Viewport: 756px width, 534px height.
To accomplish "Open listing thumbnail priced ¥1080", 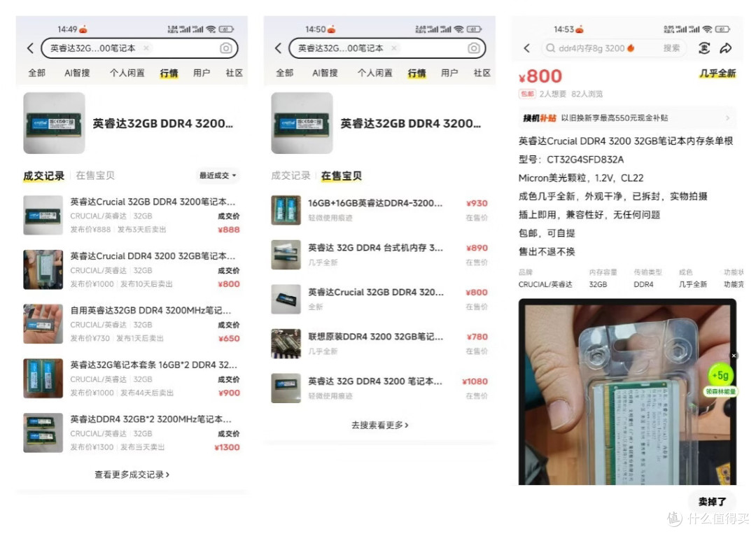I will click(286, 388).
